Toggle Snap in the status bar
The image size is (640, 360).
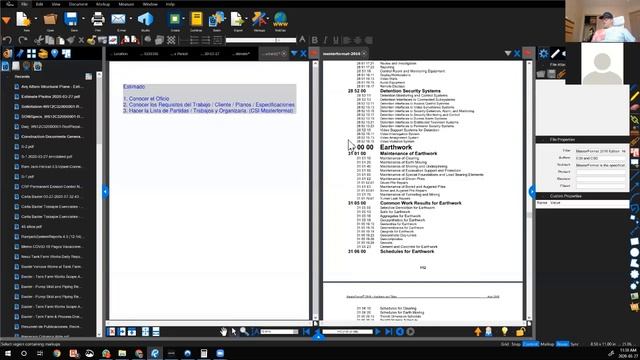[x=516, y=344]
